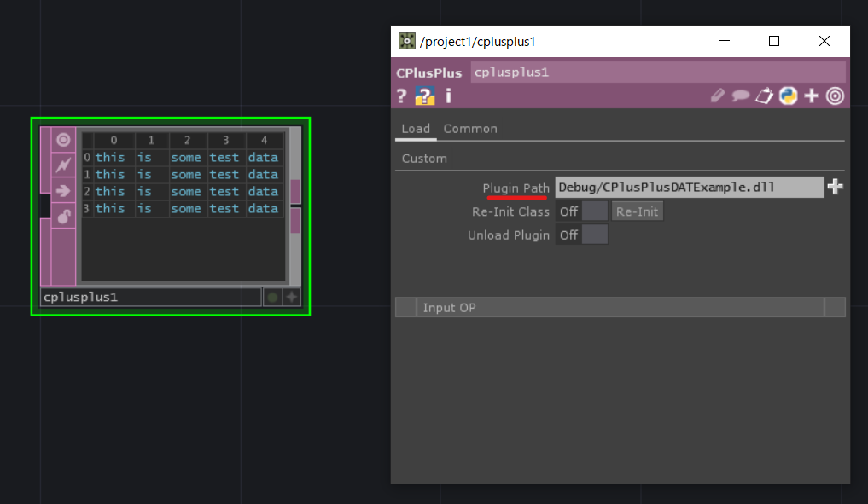Viewport: 868px width, 504px height.
Task: Click the Unload Plugin label
Action: [x=508, y=235]
